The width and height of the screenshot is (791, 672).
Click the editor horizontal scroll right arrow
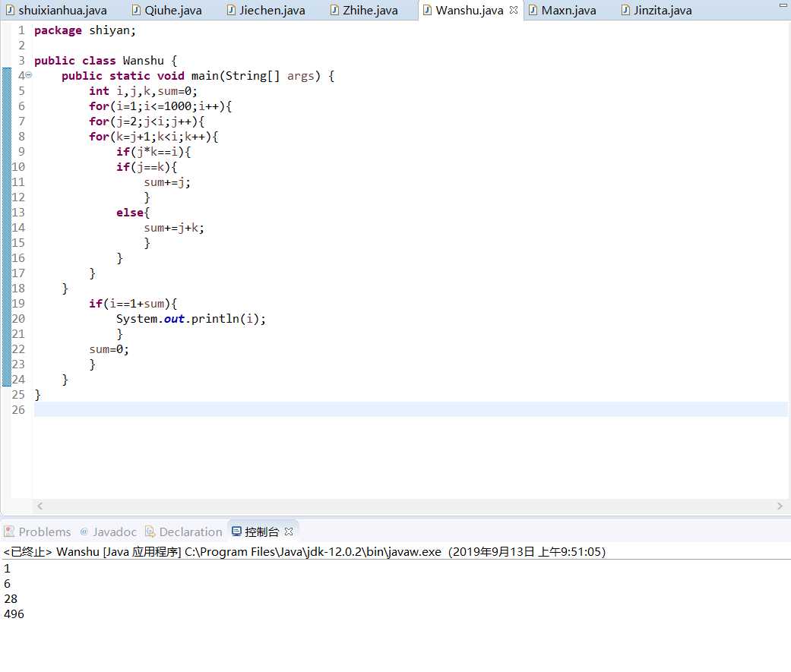780,506
